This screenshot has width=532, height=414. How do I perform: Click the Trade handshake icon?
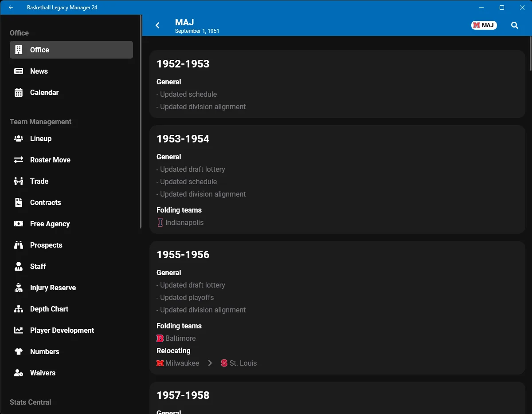coord(19,181)
